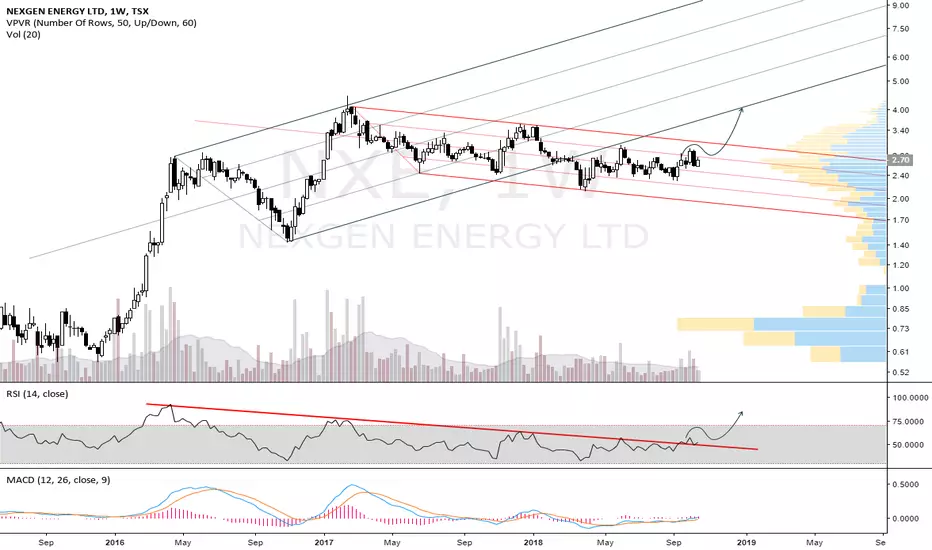Image resolution: width=932 pixels, height=550 pixels.
Task: Click the 1.20 price axis label
Action: [x=900, y=265]
